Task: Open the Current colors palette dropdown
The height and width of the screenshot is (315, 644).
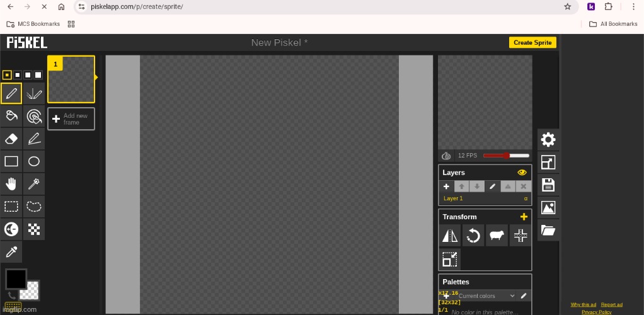Action: coord(486,295)
